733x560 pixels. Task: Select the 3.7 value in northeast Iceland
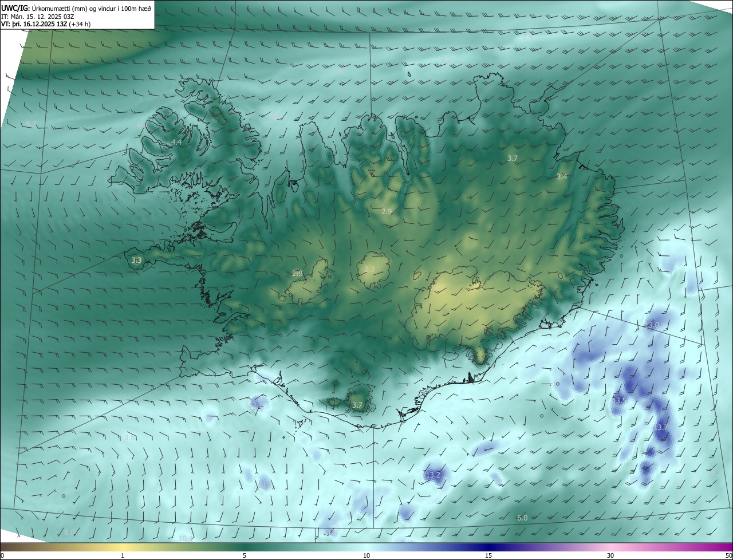[513, 158]
